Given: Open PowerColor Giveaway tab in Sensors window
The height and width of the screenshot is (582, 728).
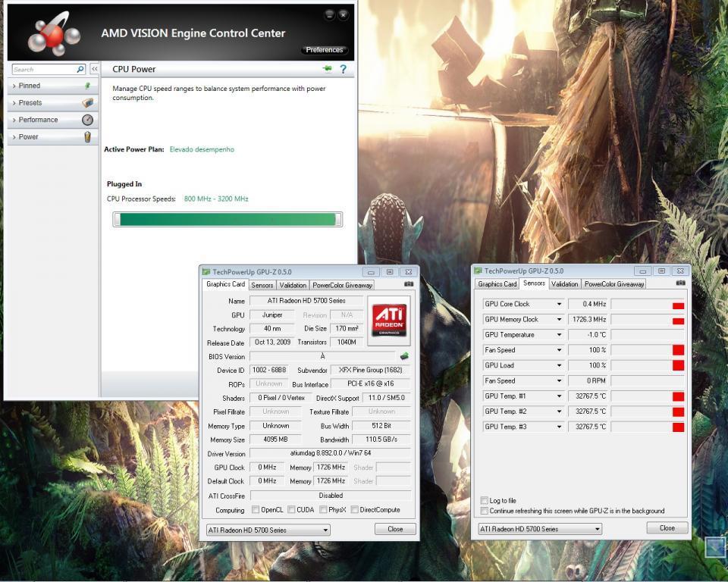Looking at the screenshot, I should 614,284.
